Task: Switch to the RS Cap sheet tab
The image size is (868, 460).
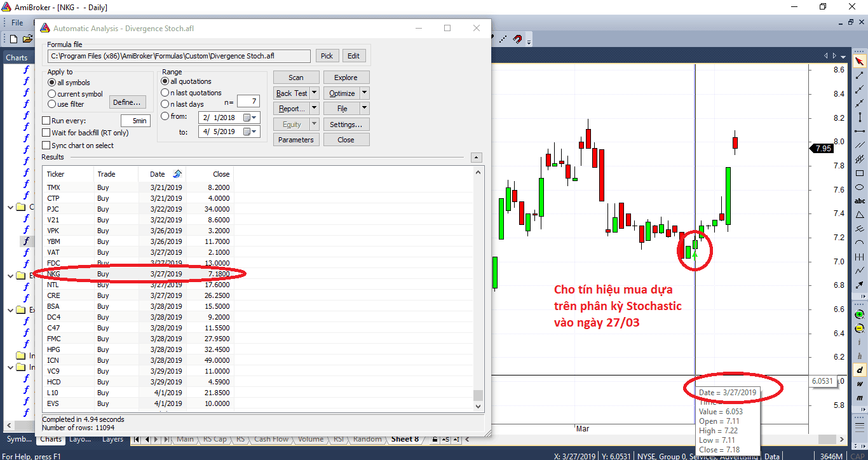Action: (x=215, y=439)
